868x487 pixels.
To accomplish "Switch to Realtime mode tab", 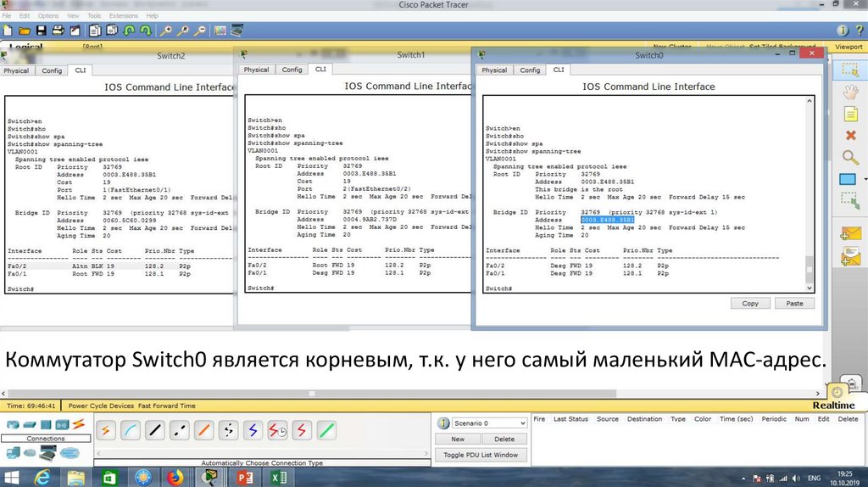I will [834, 406].
